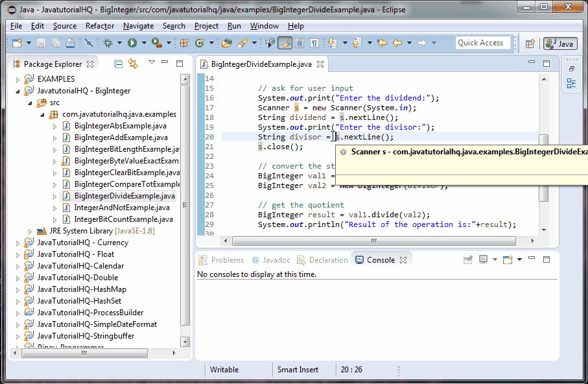
Task: Click the Run icon to launch the program
Action: [132, 43]
